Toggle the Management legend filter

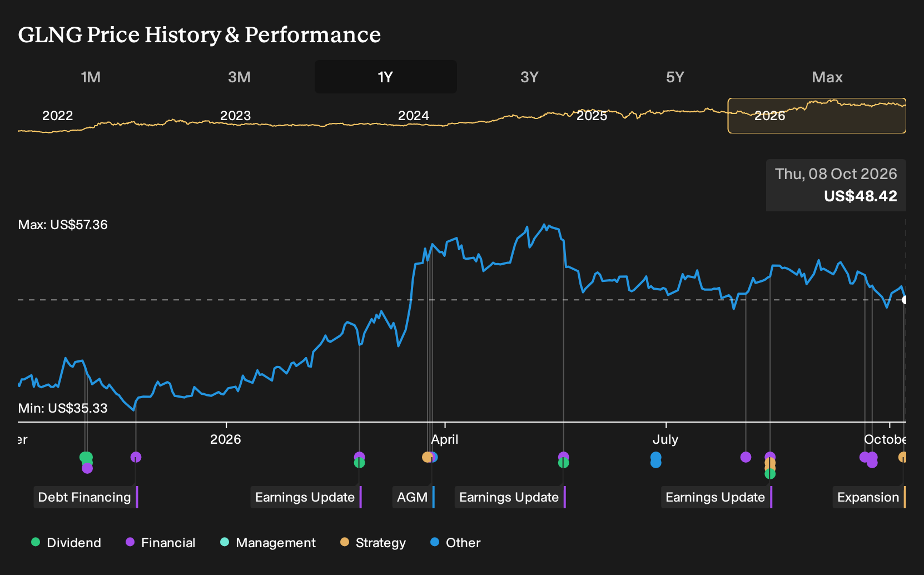pyautogui.click(x=268, y=543)
